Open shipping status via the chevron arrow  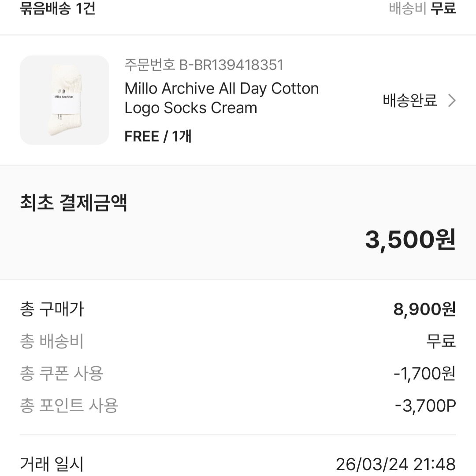[451, 100]
